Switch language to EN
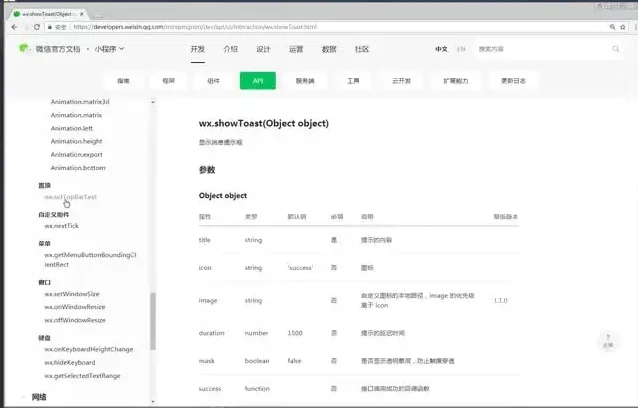The image size is (638, 408). [x=461, y=49]
